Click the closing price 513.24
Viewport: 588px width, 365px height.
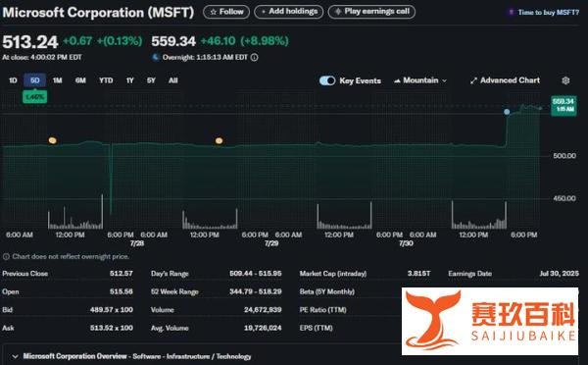pos(30,41)
